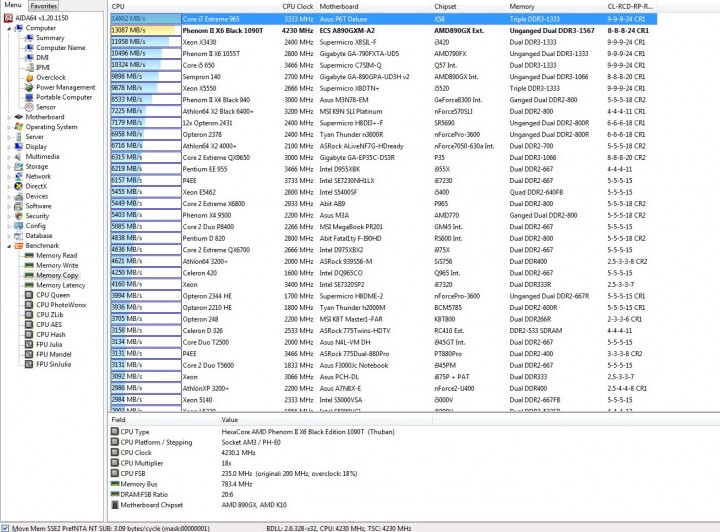This screenshot has width=720, height=532.
Task: Open the Overclock flame icon
Action: pos(29,78)
